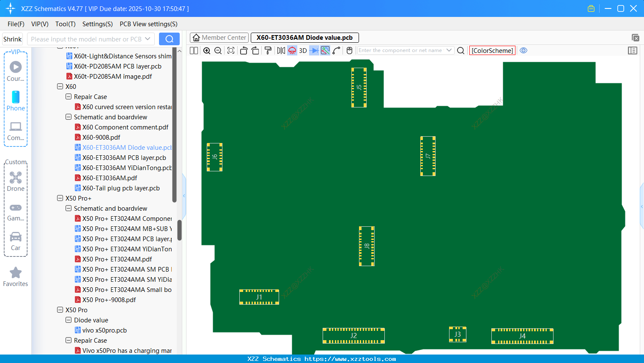Switch to X60-ET3036AM Diode value.pcb tab

(x=304, y=38)
